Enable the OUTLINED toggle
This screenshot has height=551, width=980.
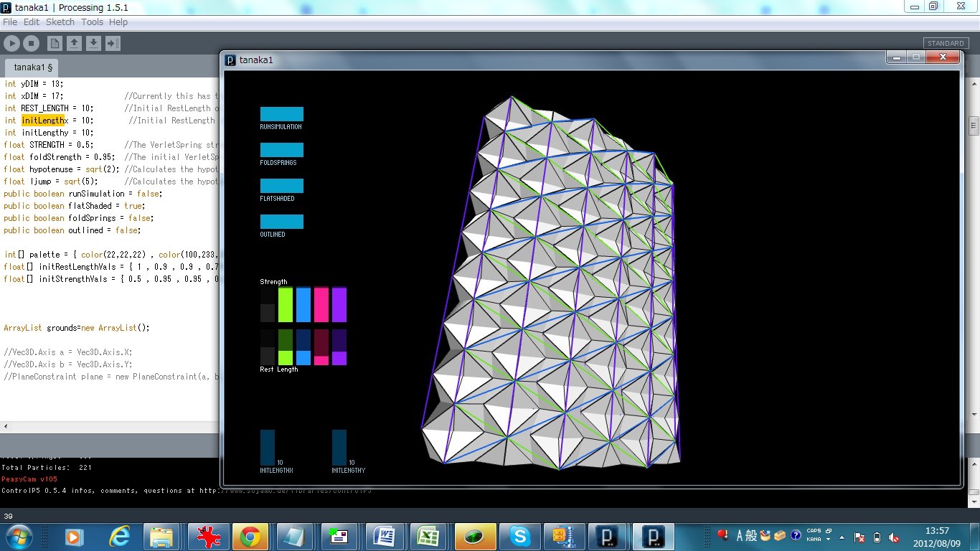281,222
